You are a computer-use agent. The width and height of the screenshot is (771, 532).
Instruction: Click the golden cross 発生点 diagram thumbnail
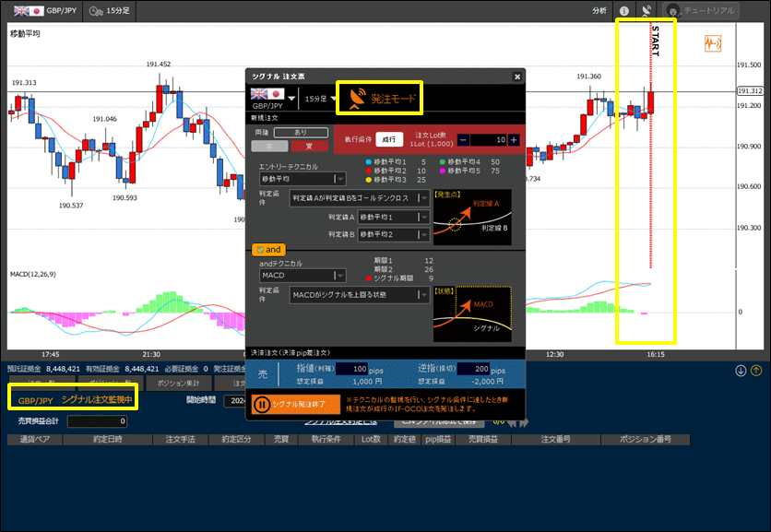472,218
